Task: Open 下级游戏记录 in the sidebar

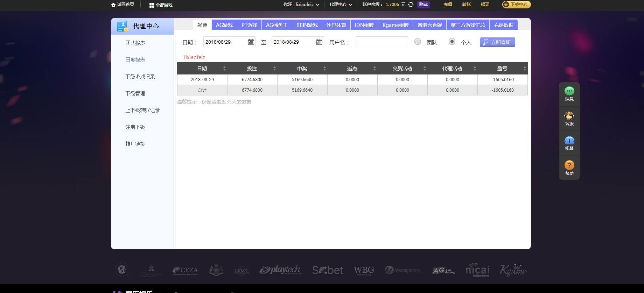Action: click(140, 77)
